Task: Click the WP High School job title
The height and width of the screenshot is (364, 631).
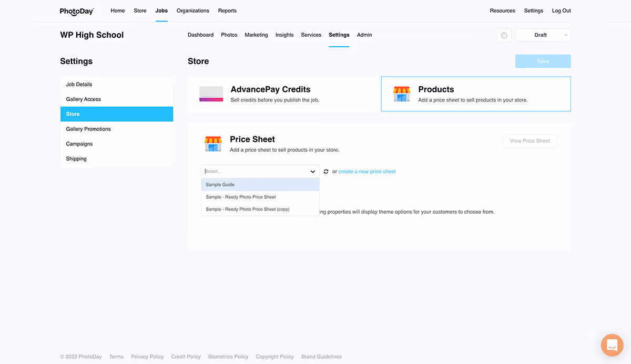Action: point(92,35)
